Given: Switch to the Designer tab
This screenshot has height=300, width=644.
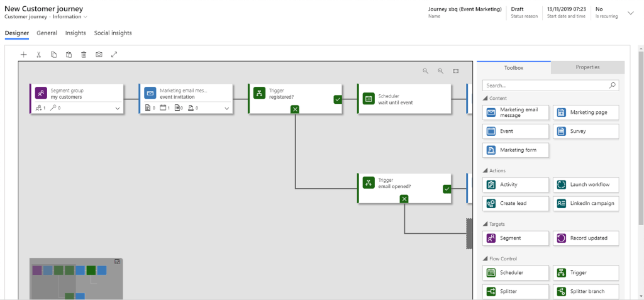Looking at the screenshot, I should [17, 33].
